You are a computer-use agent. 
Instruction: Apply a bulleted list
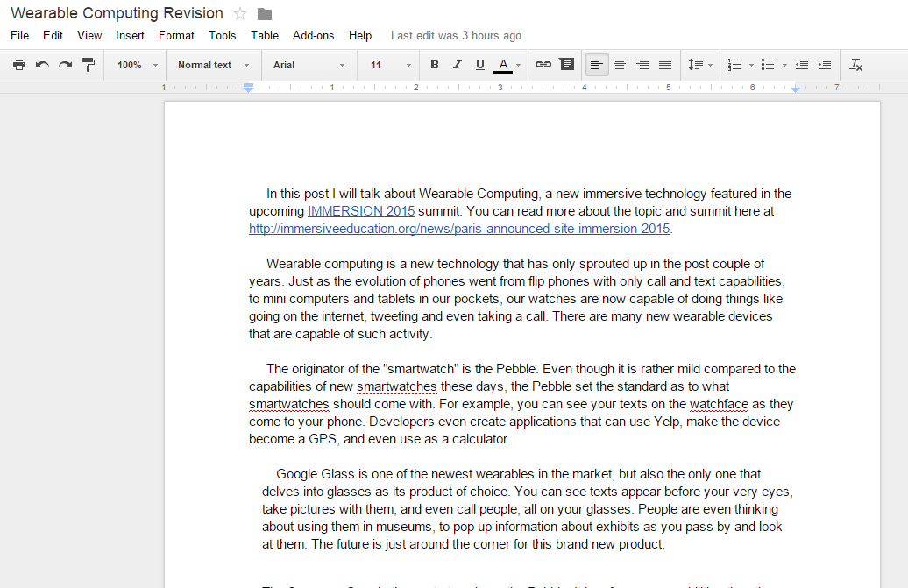768,65
